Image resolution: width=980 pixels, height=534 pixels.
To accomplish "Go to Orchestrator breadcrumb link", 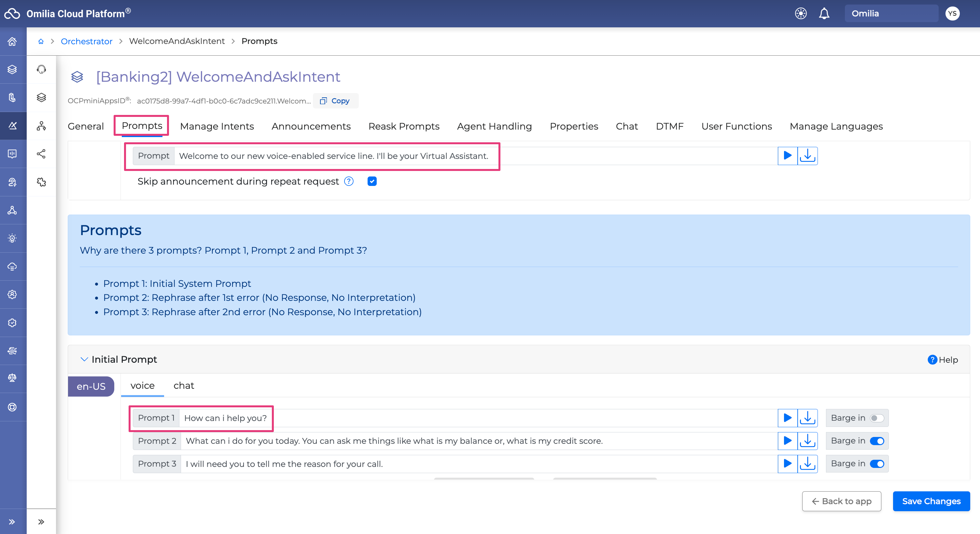I will [x=86, y=41].
